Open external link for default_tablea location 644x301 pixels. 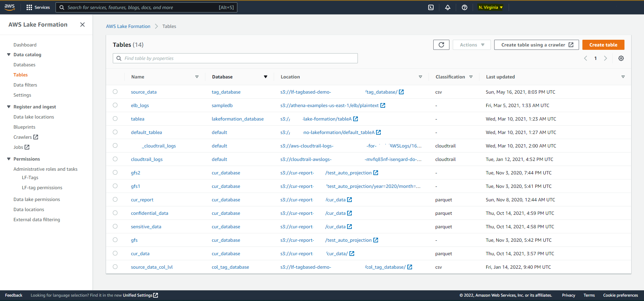378,132
